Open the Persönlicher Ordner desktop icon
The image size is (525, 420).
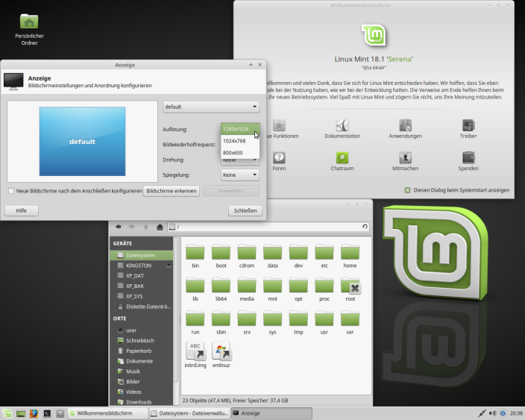click(30, 22)
